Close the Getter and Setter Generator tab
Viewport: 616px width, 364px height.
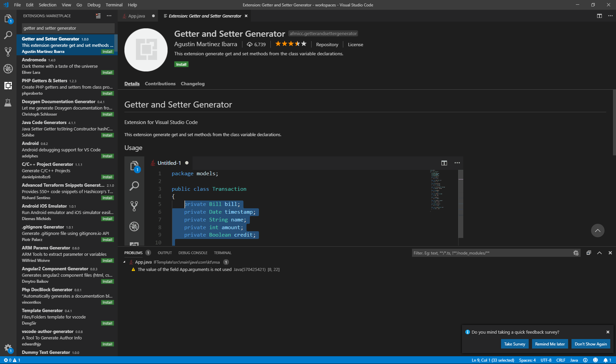click(x=246, y=16)
